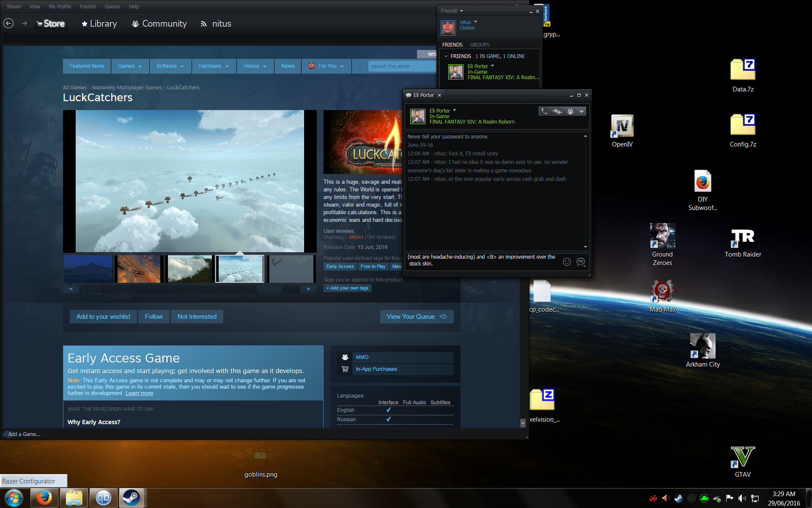The image size is (812, 508).
Task: Click Add a Game... at bottom left
Action: pyautogui.click(x=24, y=434)
